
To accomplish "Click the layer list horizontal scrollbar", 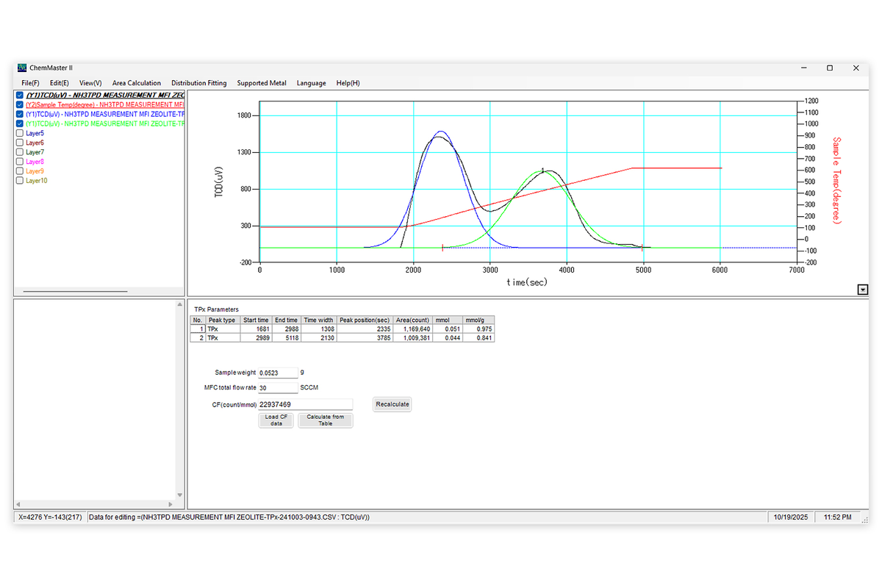I will click(x=75, y=292).
